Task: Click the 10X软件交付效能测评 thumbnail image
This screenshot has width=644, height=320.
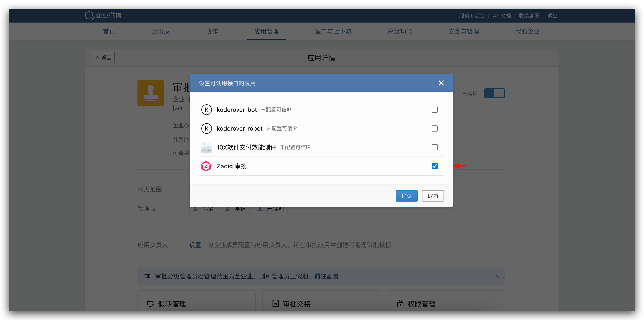Action: [x=206, y=147]
